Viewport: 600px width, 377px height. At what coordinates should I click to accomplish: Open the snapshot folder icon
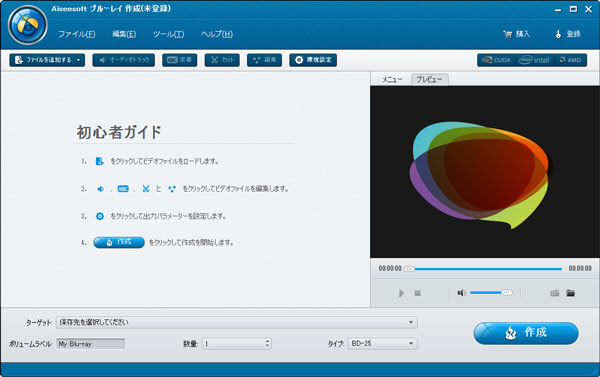click(x=571, y=293)
